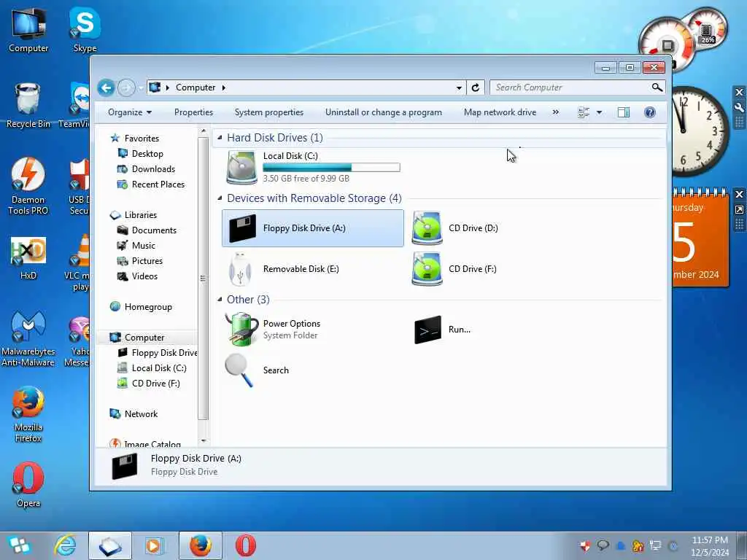747x560 pixels.
Task: Expand the chevron after Computer in address bar
Action: tap(223, 87)
